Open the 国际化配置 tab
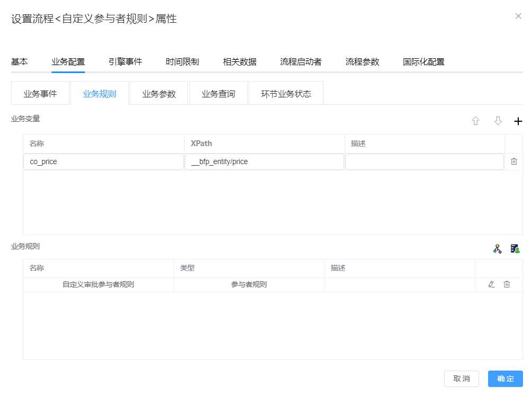The height and width of the screenshot is (396, 532). pyautogui.click(x=423, y=61)
